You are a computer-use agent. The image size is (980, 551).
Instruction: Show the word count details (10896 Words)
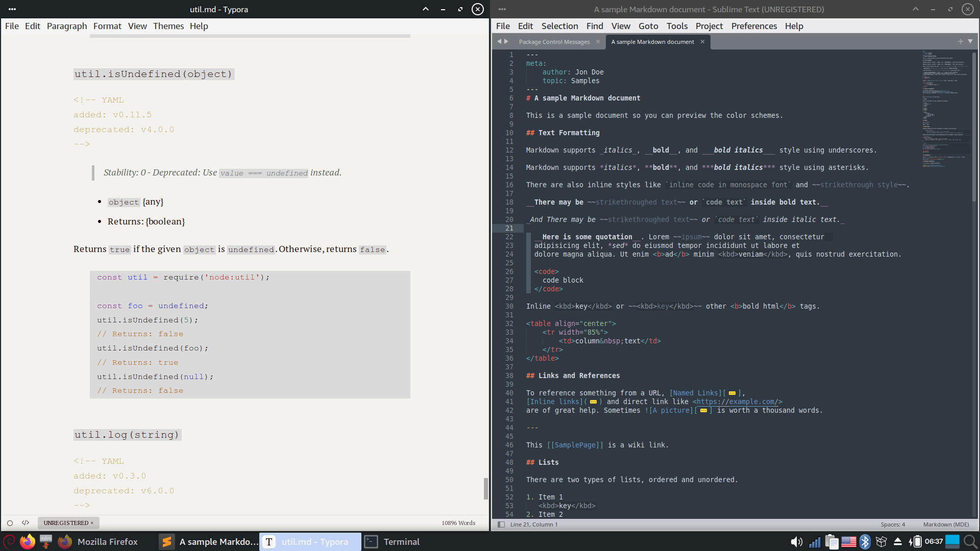(458, 523)
